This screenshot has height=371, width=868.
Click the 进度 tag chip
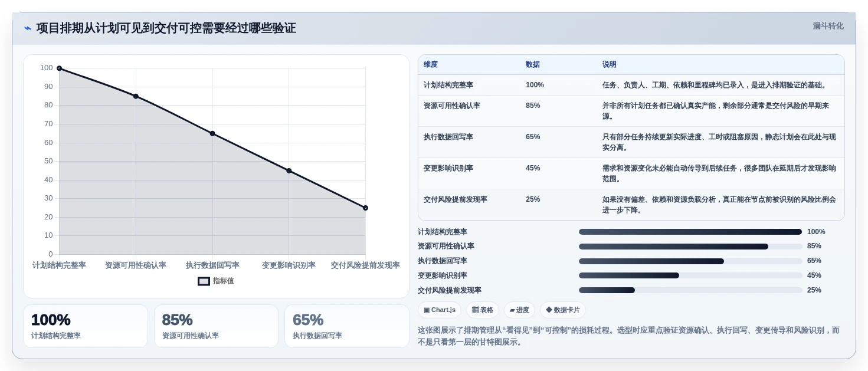point(519,310)
